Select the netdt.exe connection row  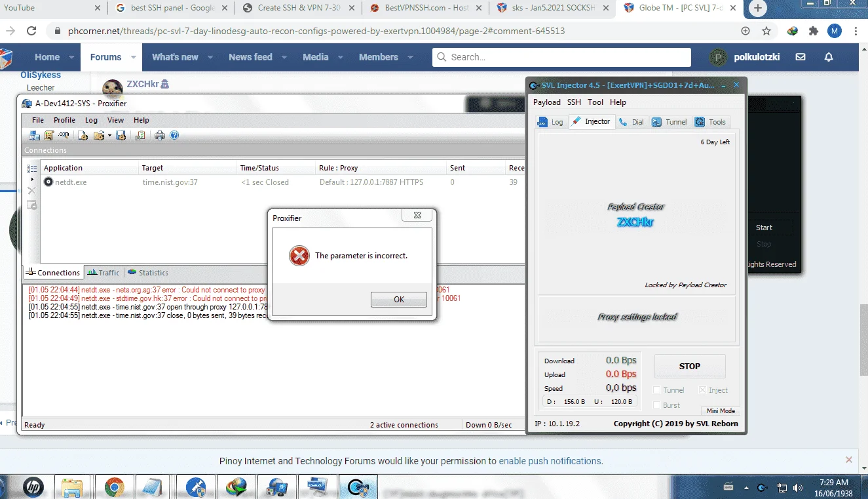[274, 182]
